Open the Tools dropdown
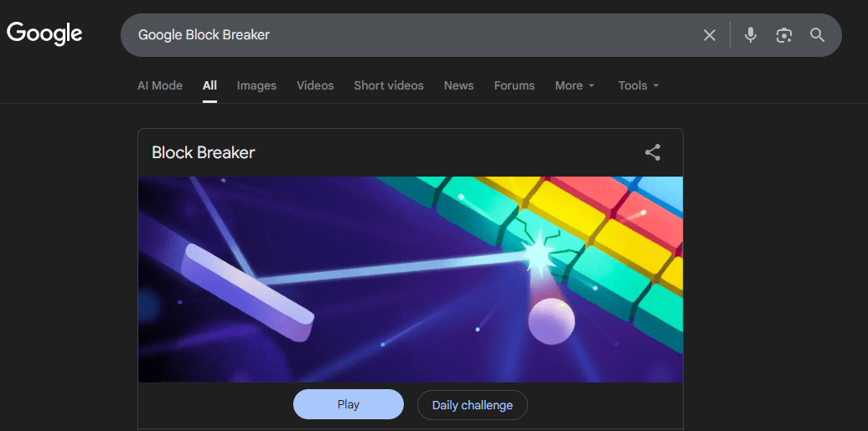The width and height of the screenshot is (868, 431). coord(638,85)
